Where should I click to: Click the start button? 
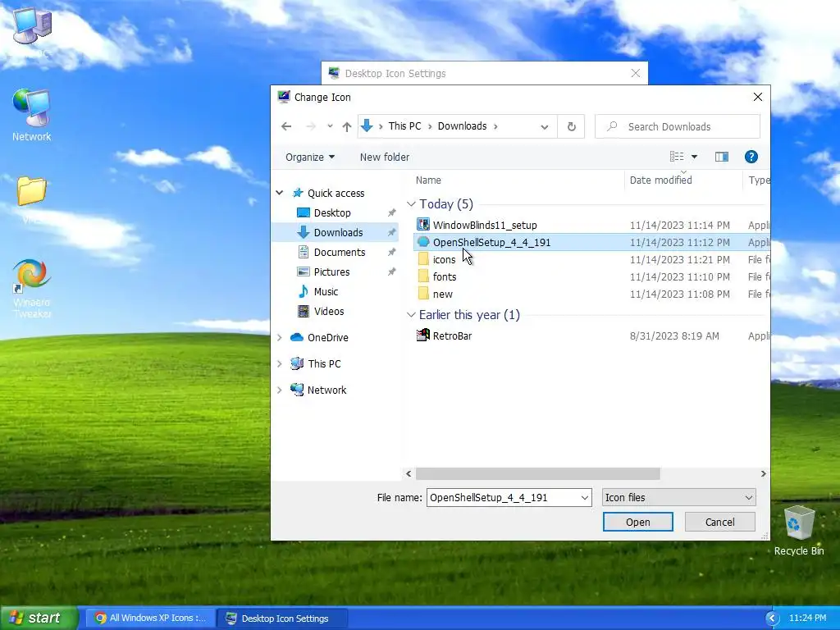tap(38, 618)
